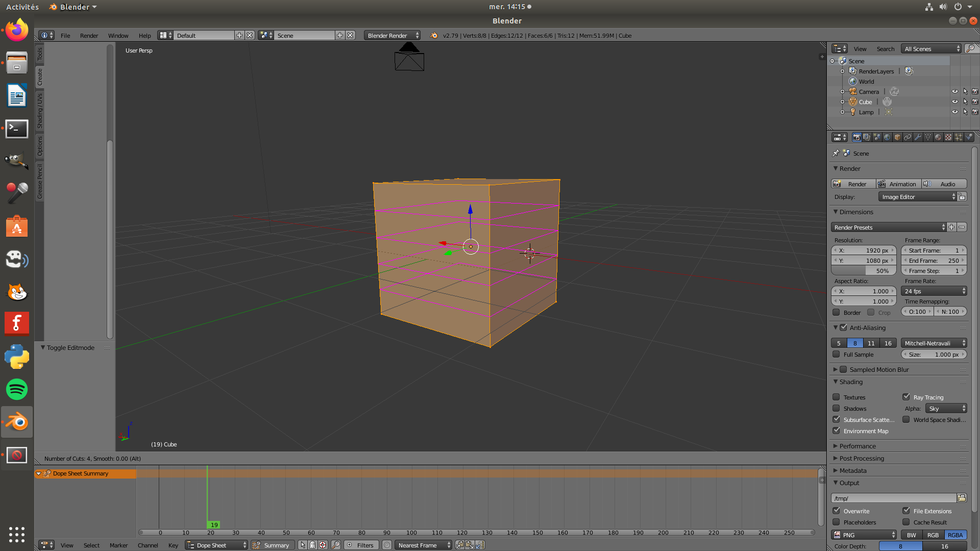Image resolution: width=980 pixels, height=551 pixels.
Task: Open the Render Layers properties tab
Action: tap(867, 137)
